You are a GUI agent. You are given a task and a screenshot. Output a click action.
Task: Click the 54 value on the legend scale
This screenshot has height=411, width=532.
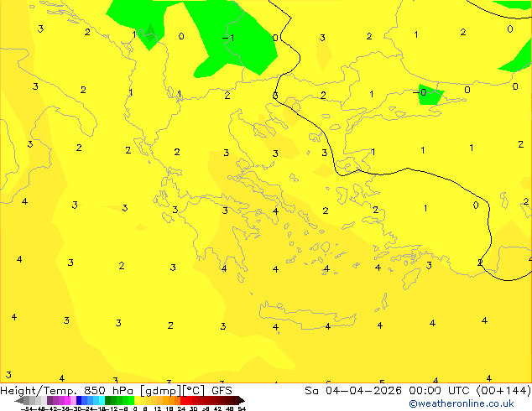point(242,408)
